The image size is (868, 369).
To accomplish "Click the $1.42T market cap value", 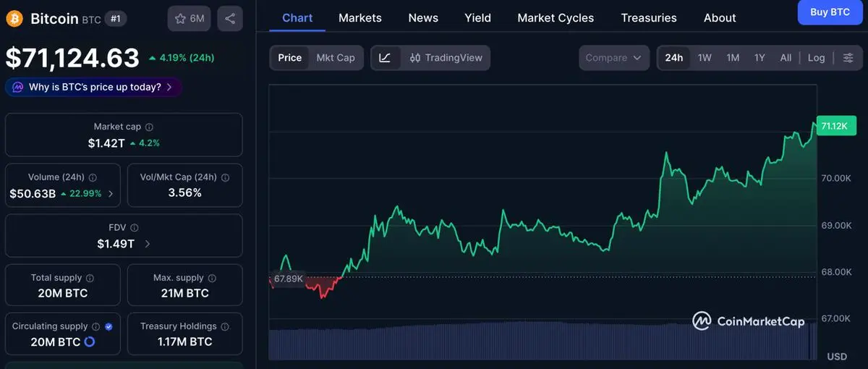I will coord(106,143).
